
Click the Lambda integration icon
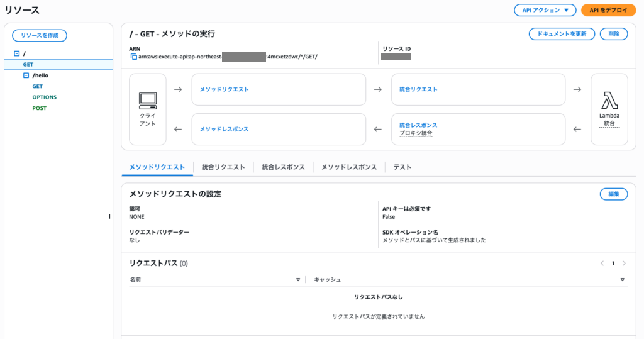point(609,100)
